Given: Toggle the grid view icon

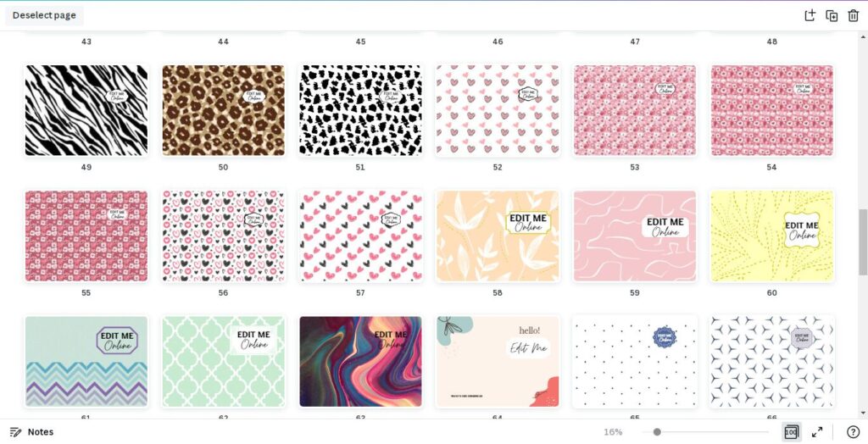Looking at the screenshot, I should [791, 432].
